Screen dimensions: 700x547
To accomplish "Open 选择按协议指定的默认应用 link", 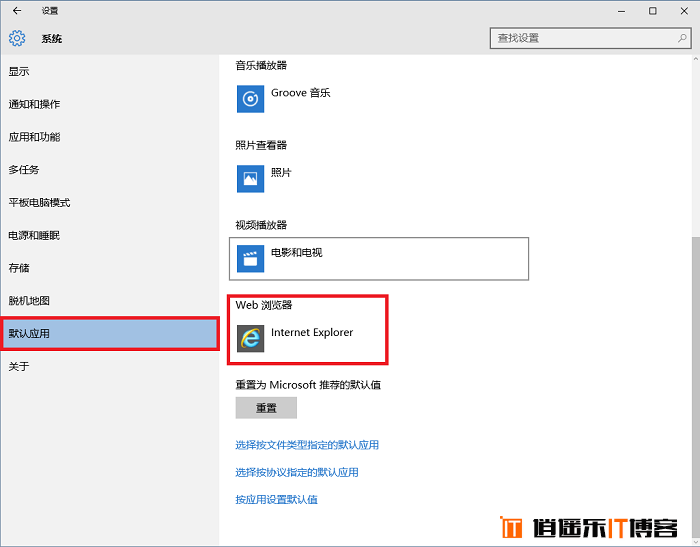I will (297, 472).
